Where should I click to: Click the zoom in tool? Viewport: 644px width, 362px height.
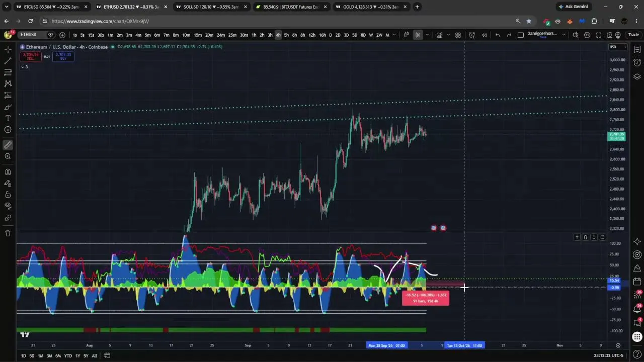click(8, 156)
